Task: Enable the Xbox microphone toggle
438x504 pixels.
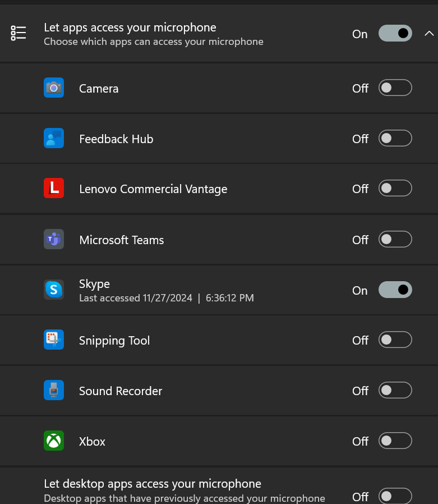Action: [395, 441]
